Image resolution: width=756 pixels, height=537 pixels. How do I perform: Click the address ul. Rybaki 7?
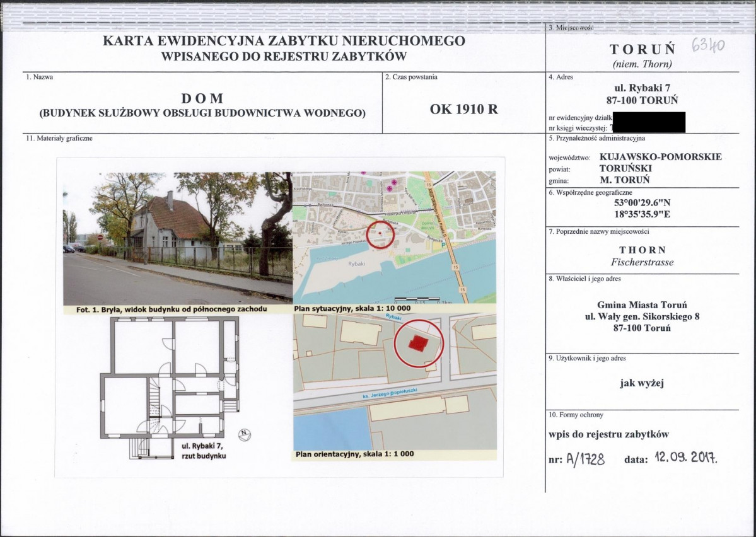643,88
